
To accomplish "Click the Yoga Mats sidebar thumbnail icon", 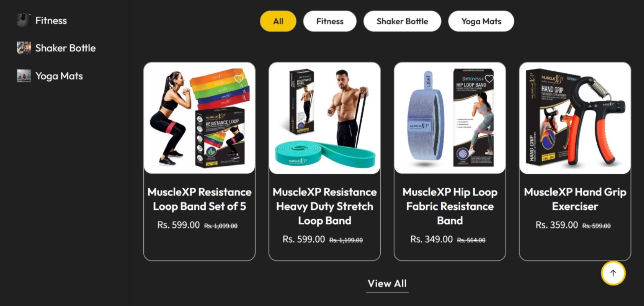I will tap(24, 76).
